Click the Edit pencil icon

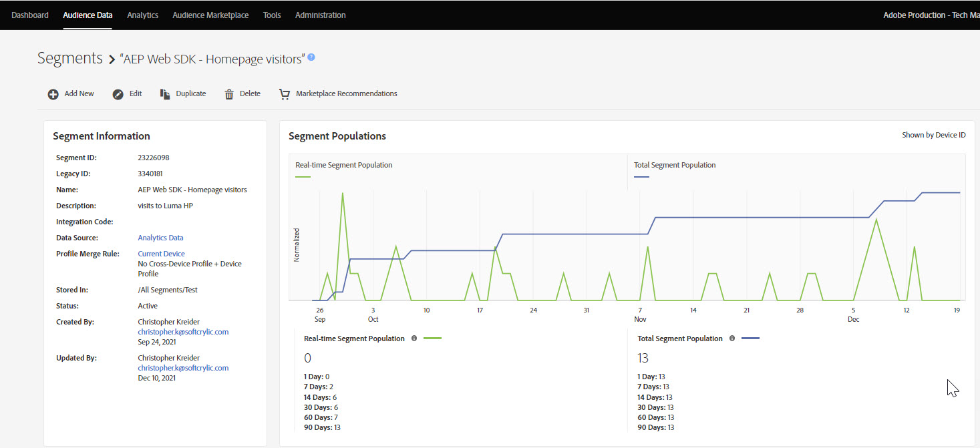[118, 94]
